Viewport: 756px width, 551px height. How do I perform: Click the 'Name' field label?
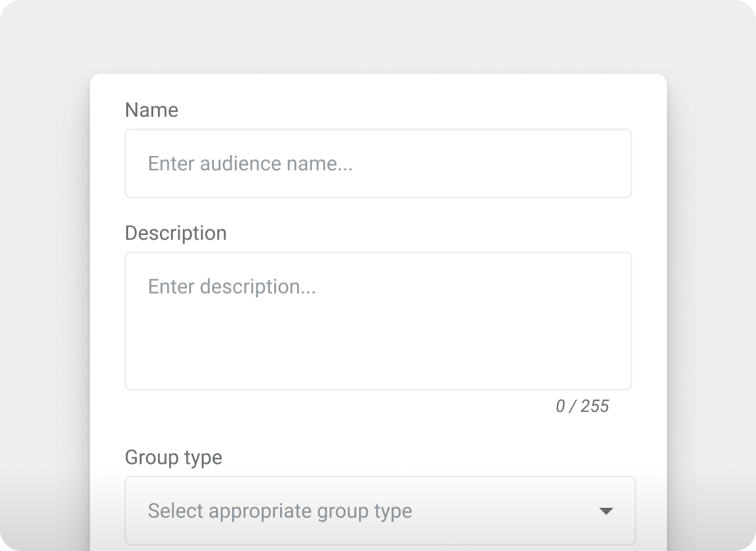click(151, 110)
